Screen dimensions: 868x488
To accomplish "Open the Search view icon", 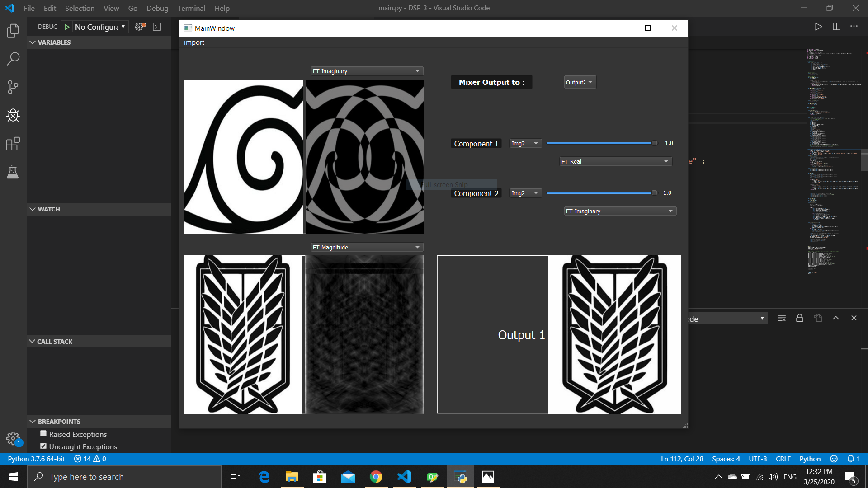I will [13, 59].
